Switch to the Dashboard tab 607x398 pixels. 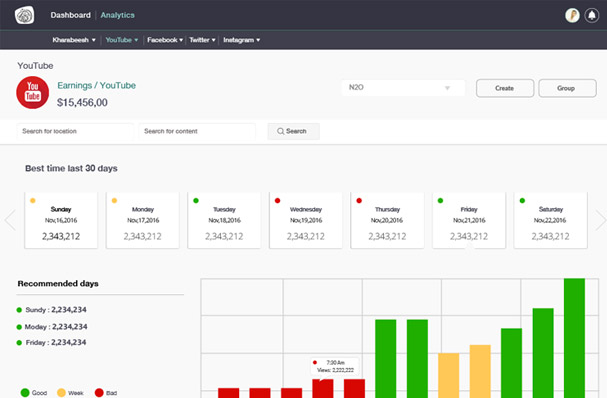tap(70, 15)
